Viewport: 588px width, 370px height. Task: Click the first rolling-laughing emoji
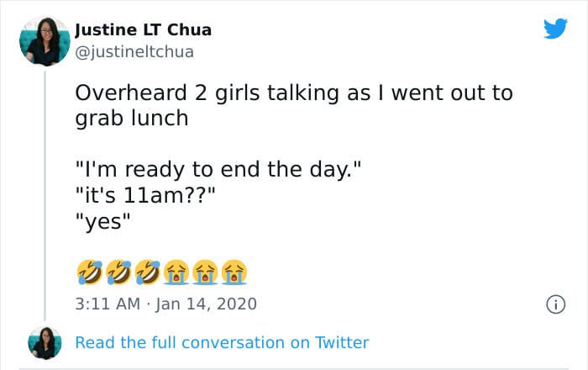point(88,271)
